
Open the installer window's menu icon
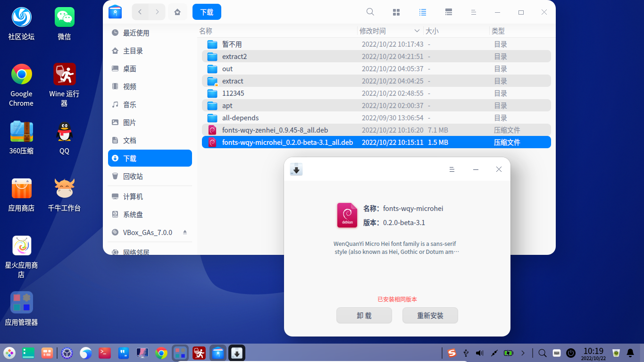coord(452,169)
